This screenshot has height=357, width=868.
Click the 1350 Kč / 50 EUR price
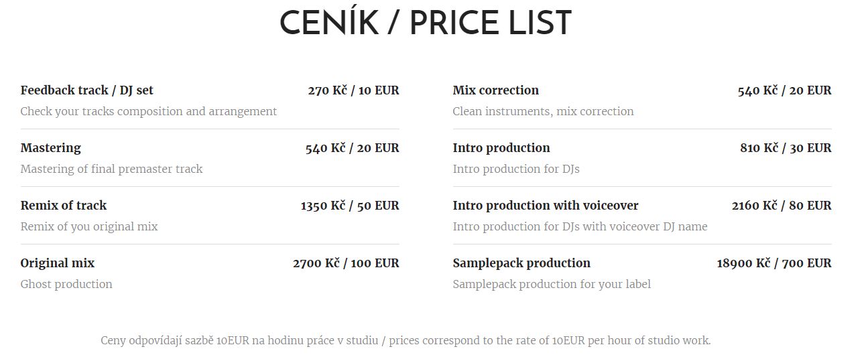point(349,206)
